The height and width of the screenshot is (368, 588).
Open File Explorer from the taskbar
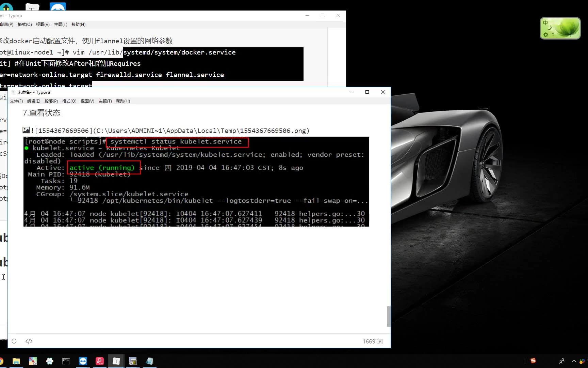(16, 361)
